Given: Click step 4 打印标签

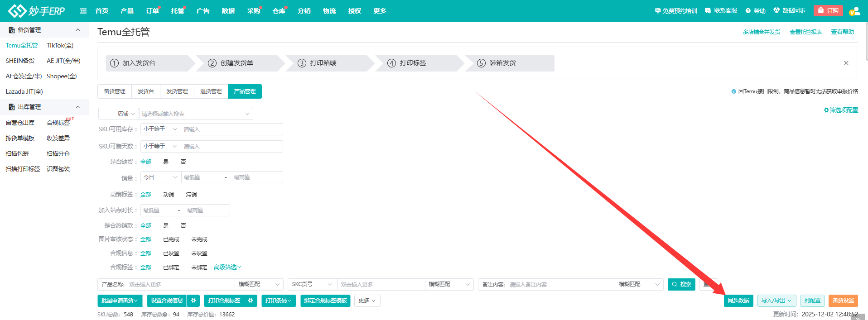Looking at the screenshot, I should click(419, 63).
